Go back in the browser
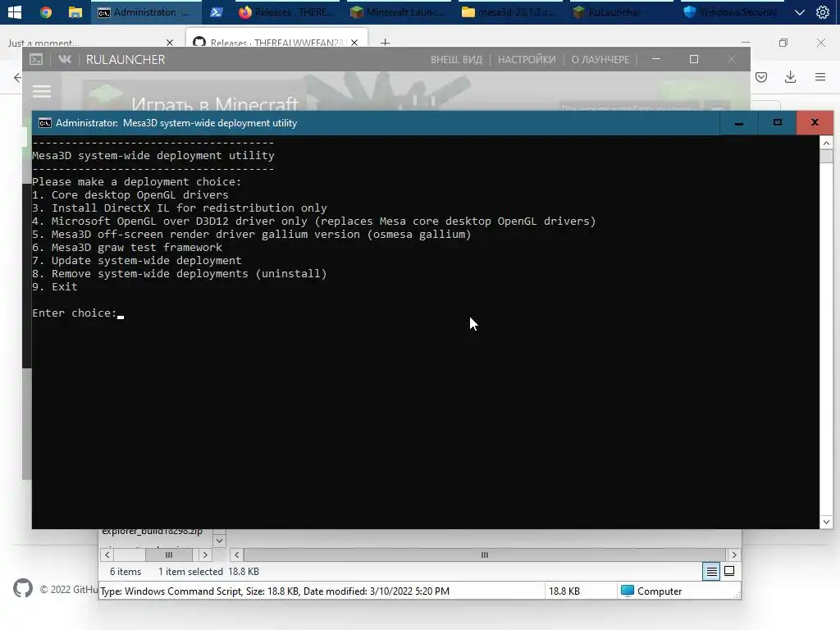The image size is (840, 630). pyautogui.click(x=17, y=78)
